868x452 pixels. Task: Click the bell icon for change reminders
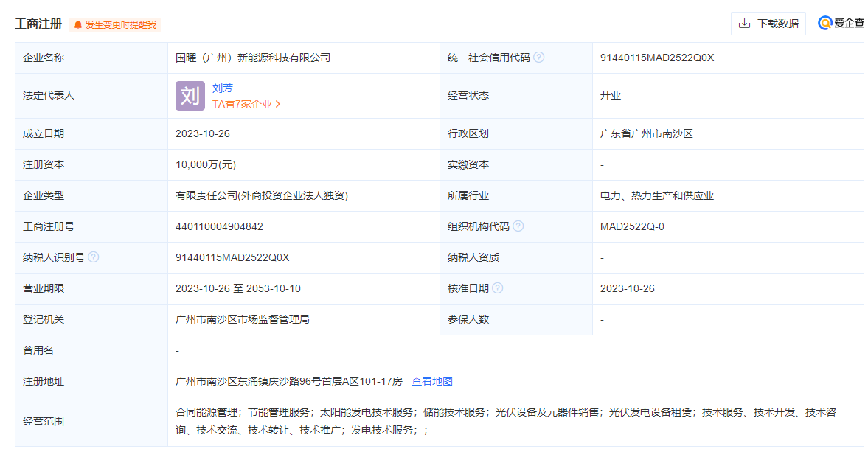78,25
